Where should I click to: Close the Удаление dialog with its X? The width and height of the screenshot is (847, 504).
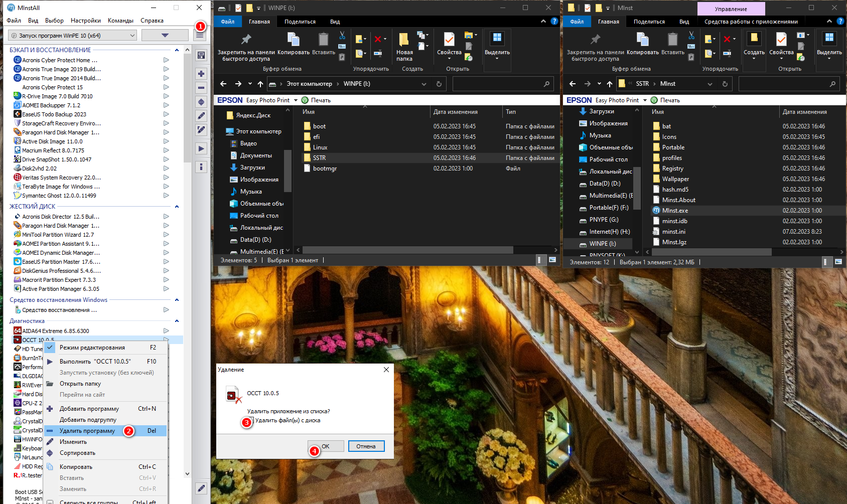tap(386, 370)
